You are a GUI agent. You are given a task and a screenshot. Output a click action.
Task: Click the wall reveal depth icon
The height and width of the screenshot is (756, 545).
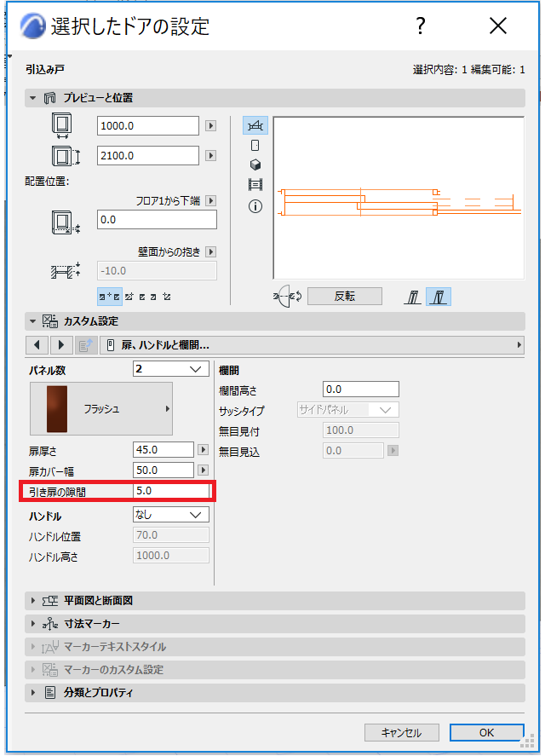(x=66, y=271)
